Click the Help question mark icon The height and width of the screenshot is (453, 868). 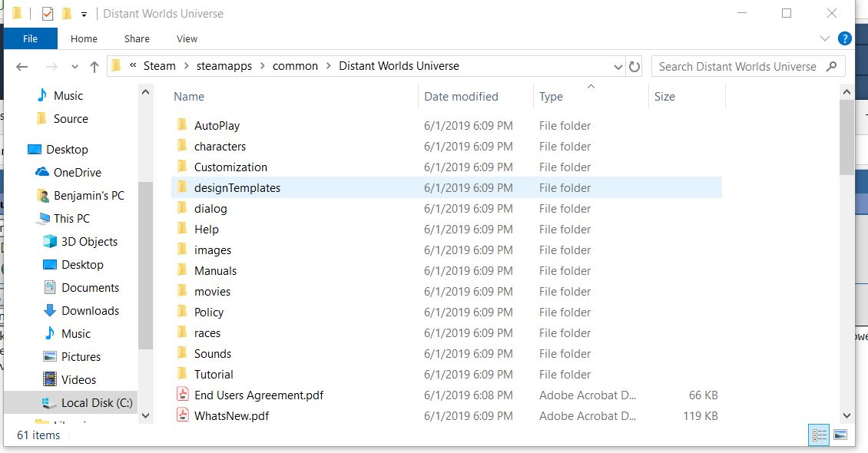pos(844,38)
